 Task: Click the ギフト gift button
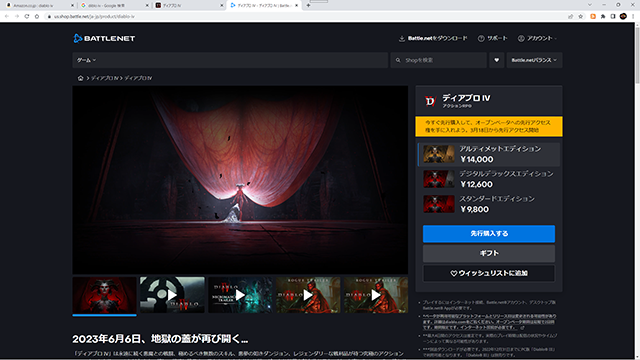[489, 253]
